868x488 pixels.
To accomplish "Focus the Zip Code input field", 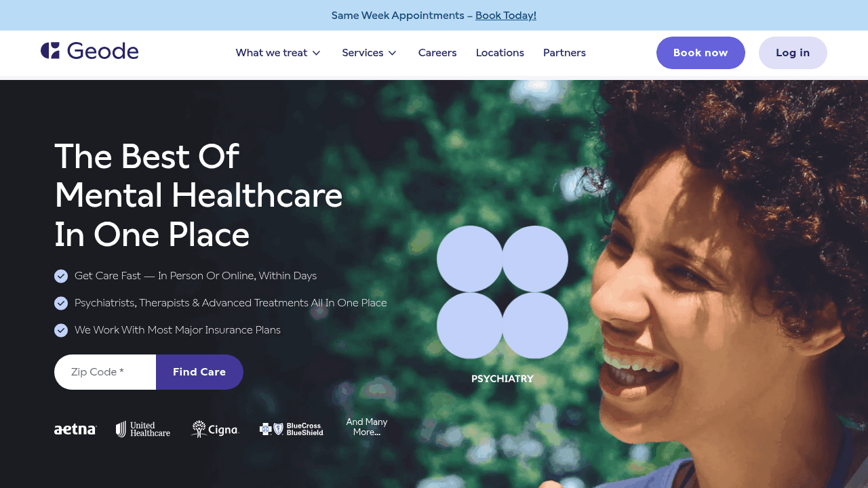I will [105, 372].
